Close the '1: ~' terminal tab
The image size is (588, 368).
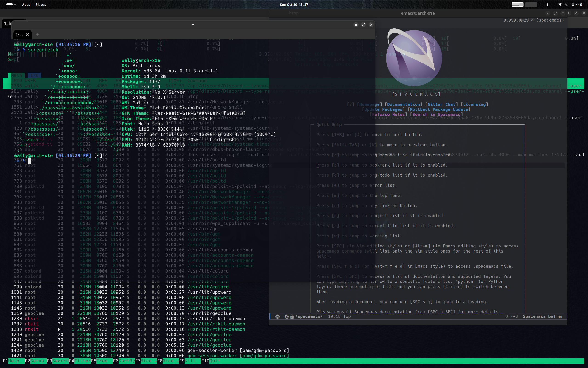coord(28,34)
